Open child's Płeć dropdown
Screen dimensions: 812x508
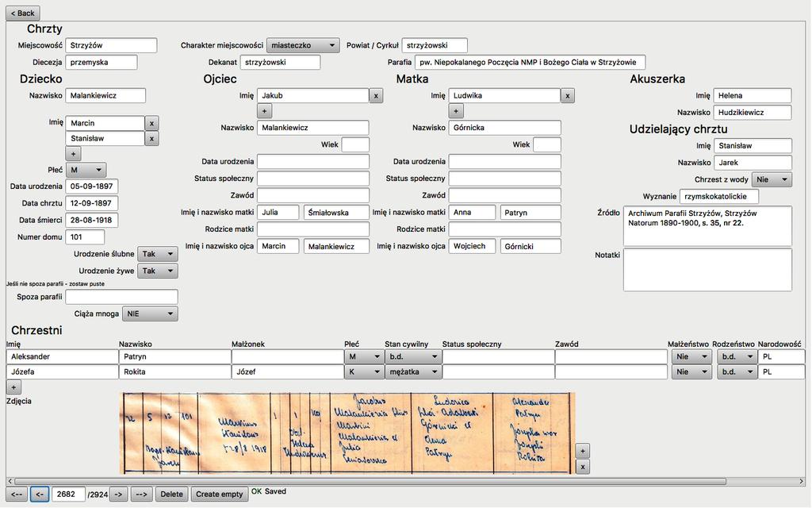86,170
